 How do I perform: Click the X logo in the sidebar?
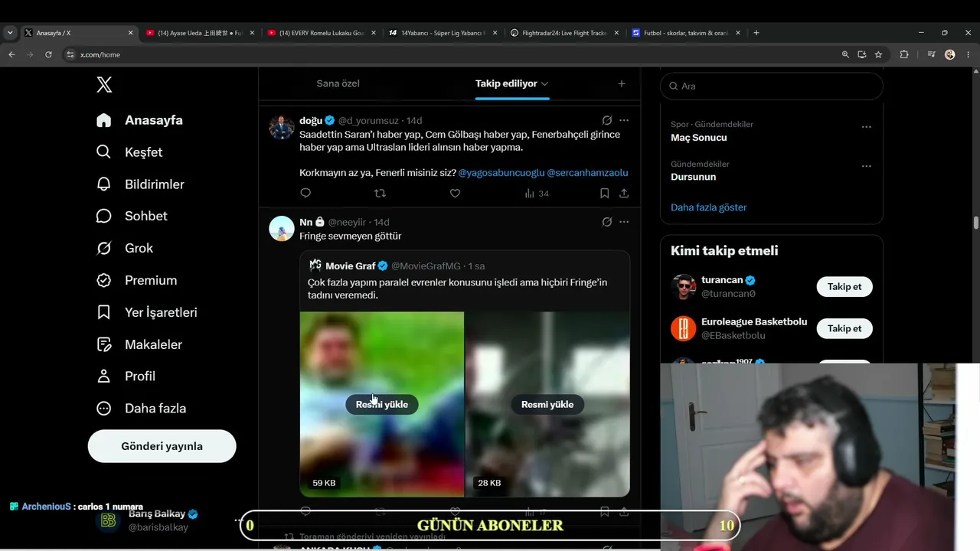coord(104,85)
